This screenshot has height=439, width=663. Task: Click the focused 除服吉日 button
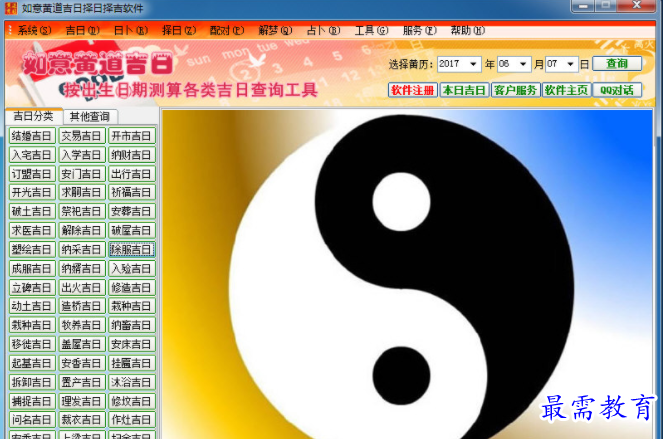pyautogui.click(x=132, y=250)
